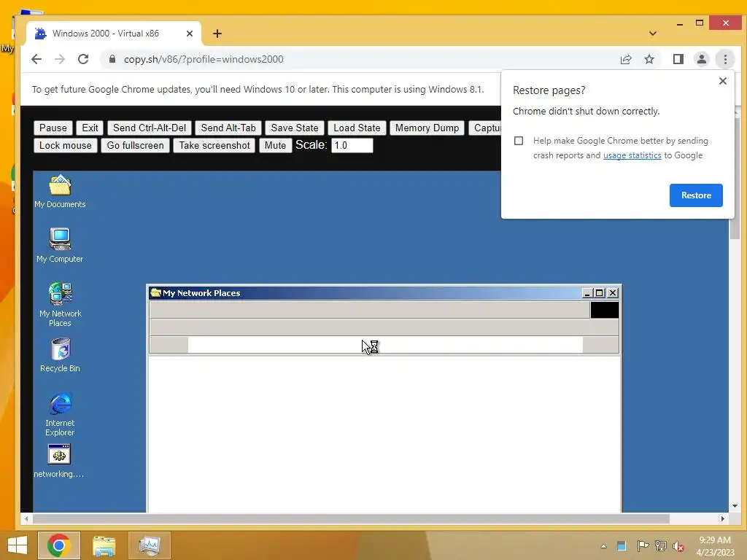
Task: Open the Windows Start button
Action: [x=18, y=545]
